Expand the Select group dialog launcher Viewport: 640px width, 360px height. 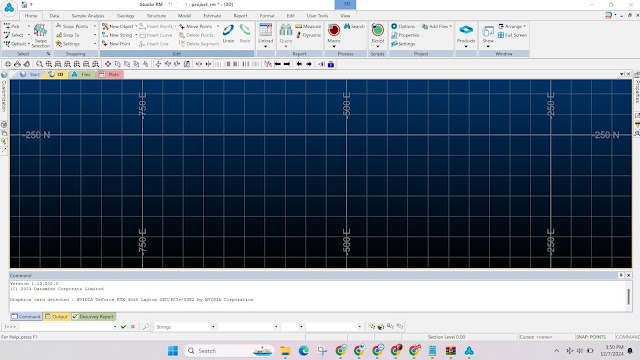pyautogui.click(x=48, y=53)
